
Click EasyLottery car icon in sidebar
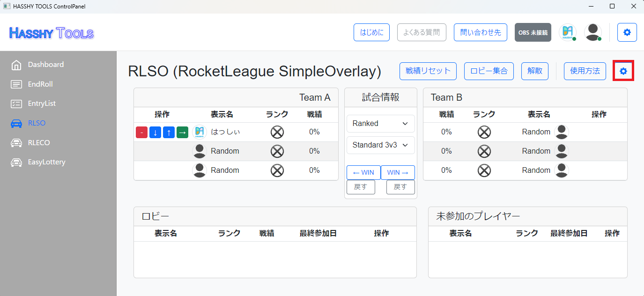click(16, 162)
